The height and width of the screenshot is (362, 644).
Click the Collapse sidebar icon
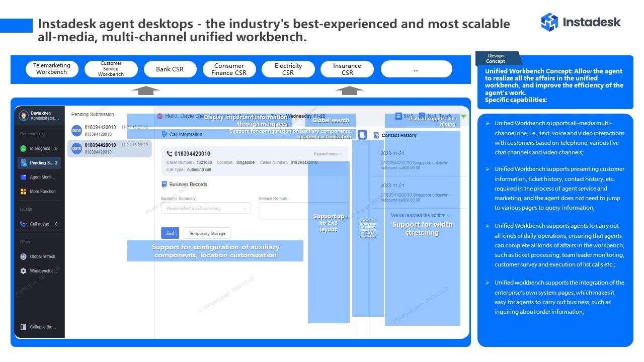click(x=23, y=327)
